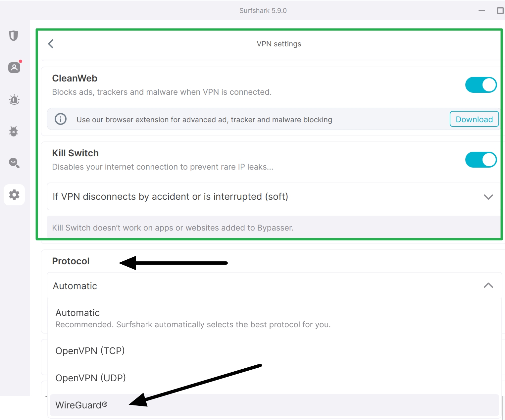Open the VPN shield sidebar icon
The height and width of the screenshot is (420, 505).
[14, 36]
